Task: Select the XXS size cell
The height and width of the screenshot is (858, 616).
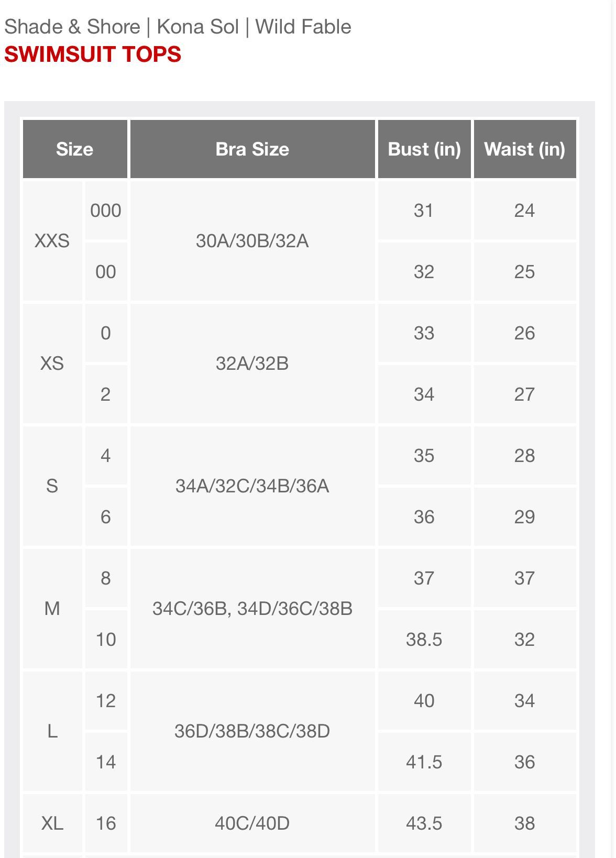Action: pyautogui.click(x=52, y=241)
